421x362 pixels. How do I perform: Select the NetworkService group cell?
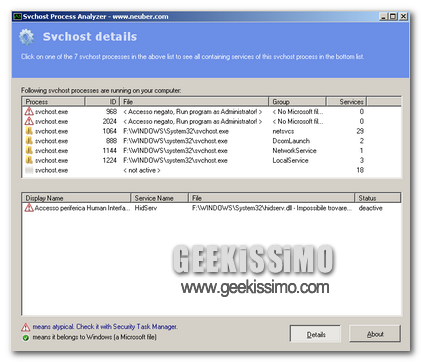[294, 150]
